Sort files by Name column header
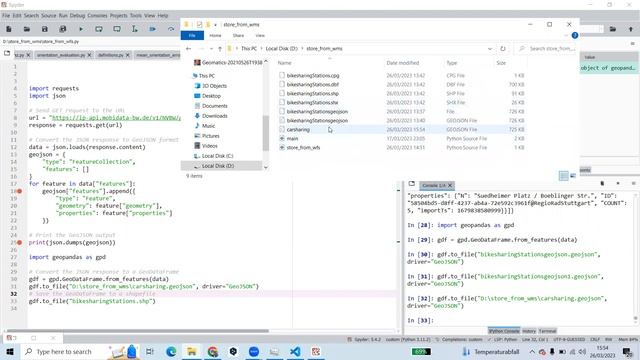640x360 pixels. click(x=284, y=63)
